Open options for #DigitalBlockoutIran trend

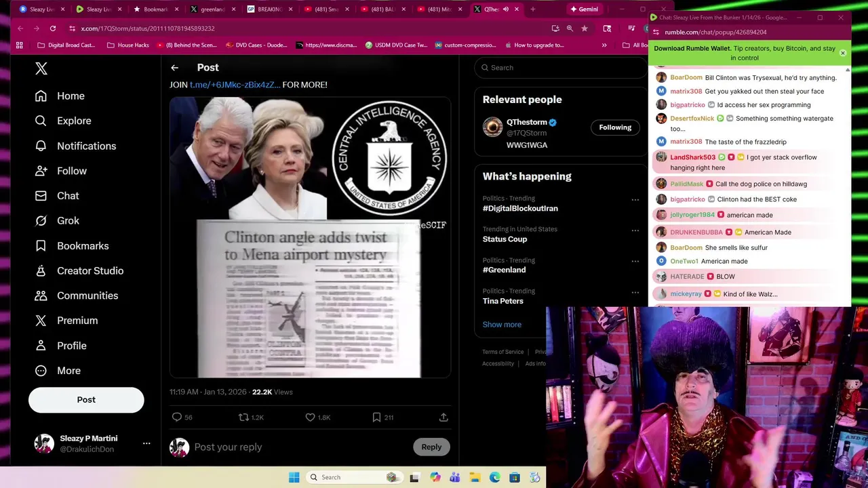tap(635, 200)
